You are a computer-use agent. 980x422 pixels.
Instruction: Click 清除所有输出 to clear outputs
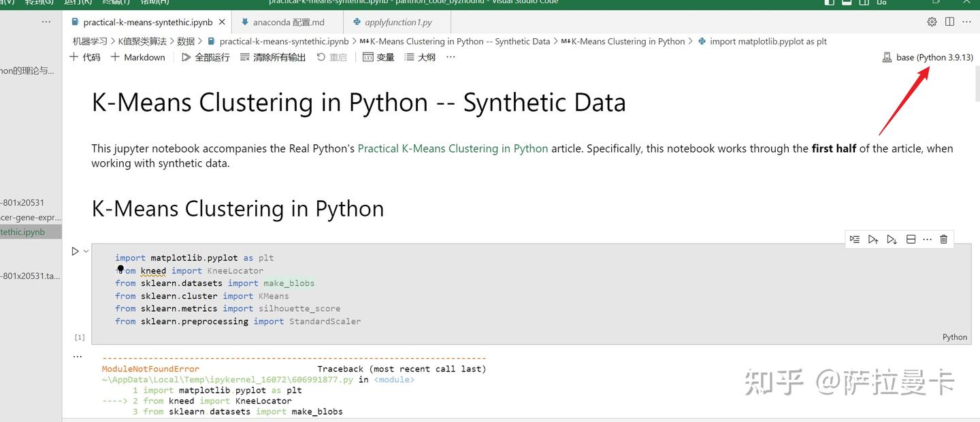coord(273,57)
